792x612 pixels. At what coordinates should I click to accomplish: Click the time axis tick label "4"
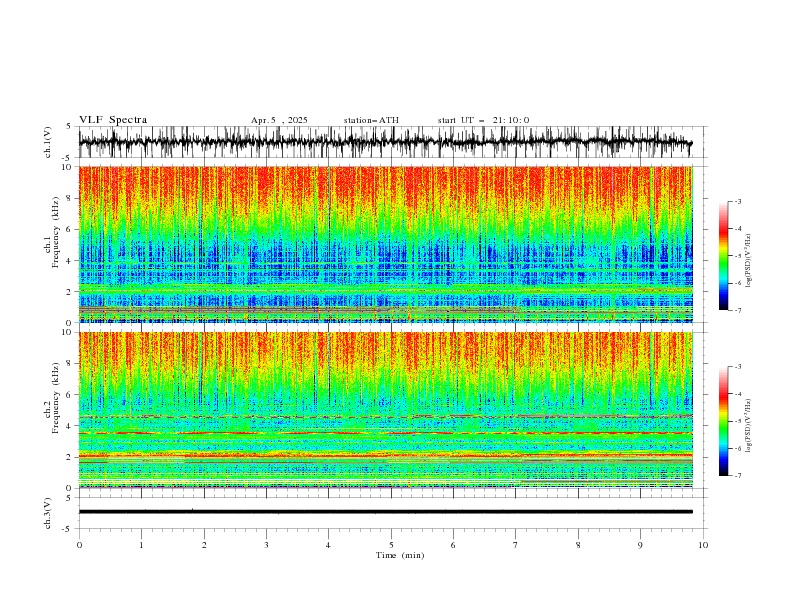pyautogui.click(x=328, y=545)
